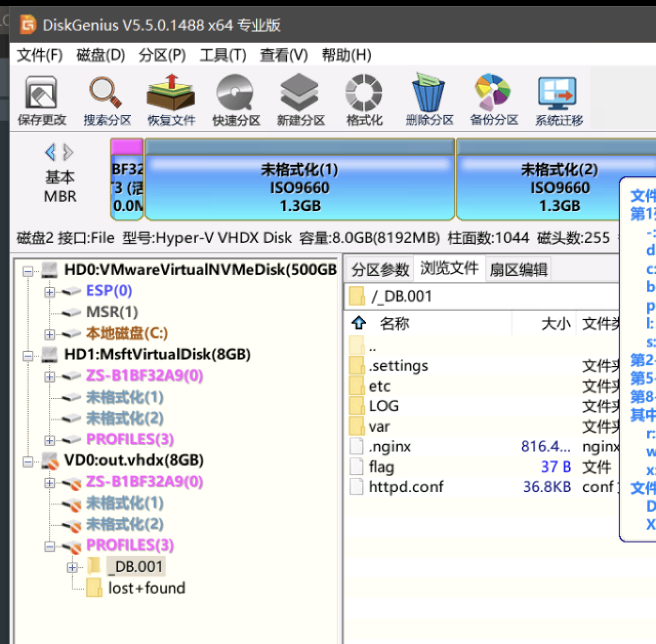The height and width of the screenshot is (644, 656).
Task: Click the previous disk left arrow
Action: coord(50,152)
